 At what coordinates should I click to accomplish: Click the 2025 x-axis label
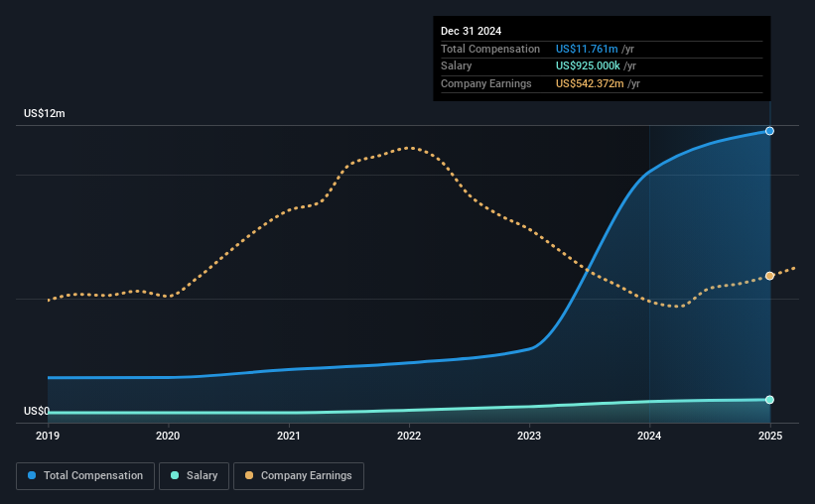(x=770, y=436)
